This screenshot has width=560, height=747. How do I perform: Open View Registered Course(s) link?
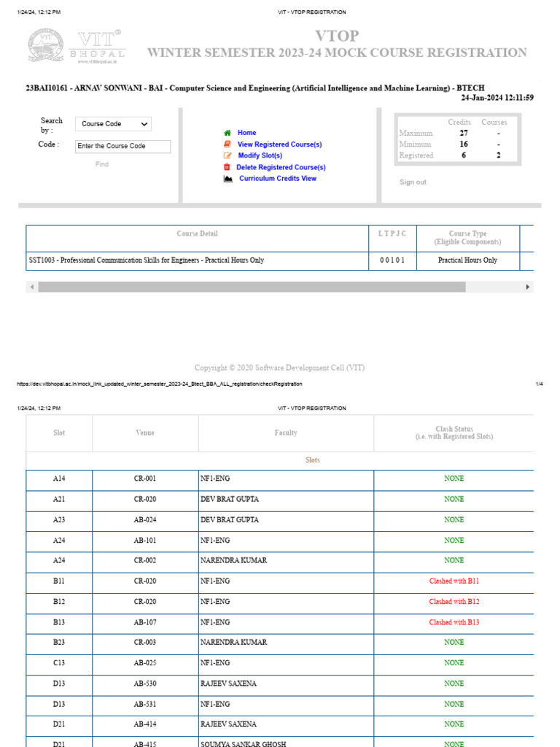tap(279, 144)
